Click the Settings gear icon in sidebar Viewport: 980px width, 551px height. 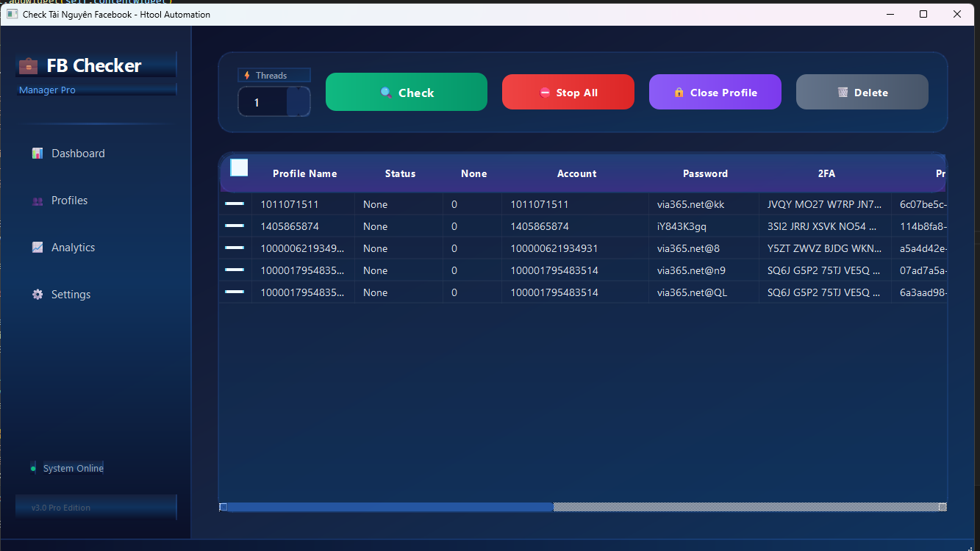point(37,295)
